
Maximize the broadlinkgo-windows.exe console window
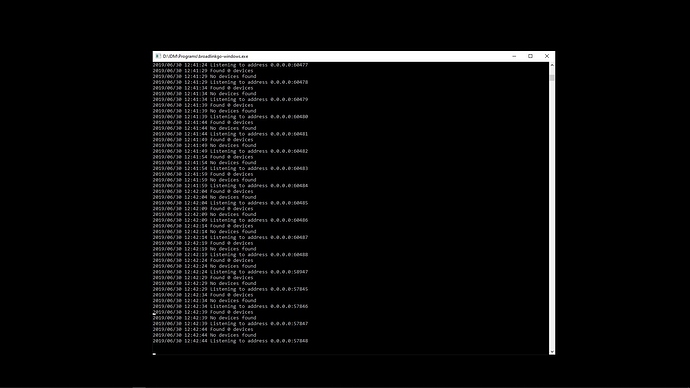pyautogui.click(x=530, y=56)
